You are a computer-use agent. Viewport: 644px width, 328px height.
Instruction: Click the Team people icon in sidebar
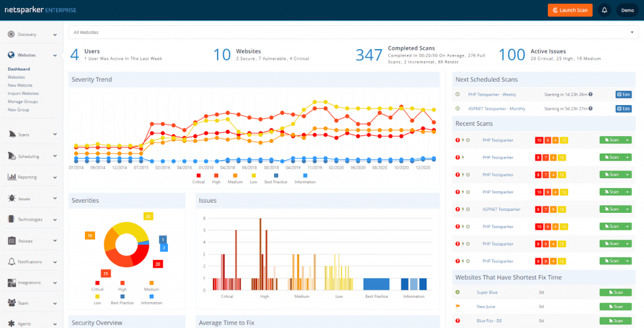click(x=11, y=303)
